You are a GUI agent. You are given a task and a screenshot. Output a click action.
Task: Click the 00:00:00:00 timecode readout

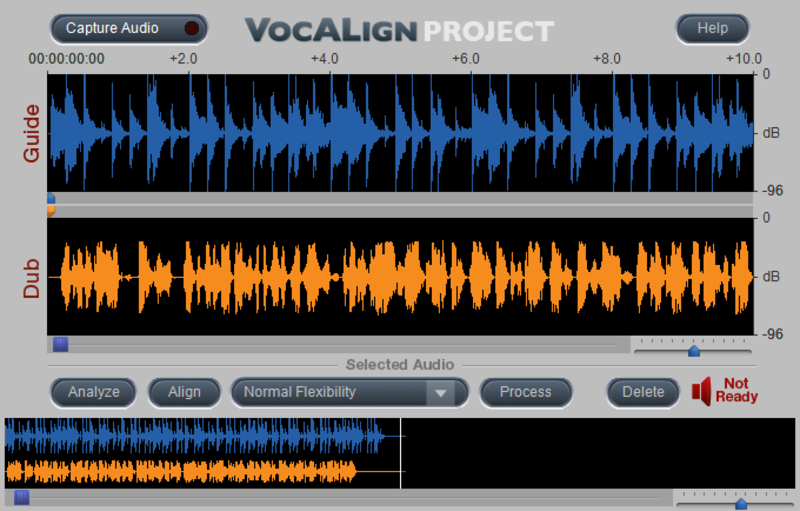pos(66,59)
